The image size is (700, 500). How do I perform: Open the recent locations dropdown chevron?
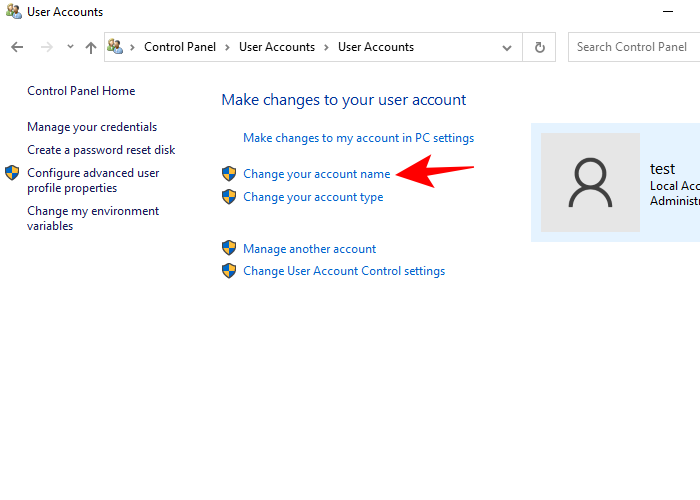point(70,47)
